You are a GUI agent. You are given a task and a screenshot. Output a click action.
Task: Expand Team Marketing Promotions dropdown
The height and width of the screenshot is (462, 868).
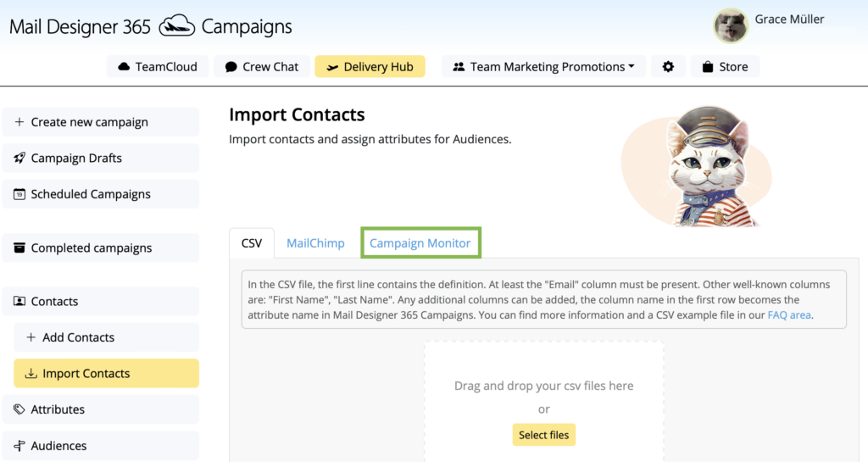(543, 66)
